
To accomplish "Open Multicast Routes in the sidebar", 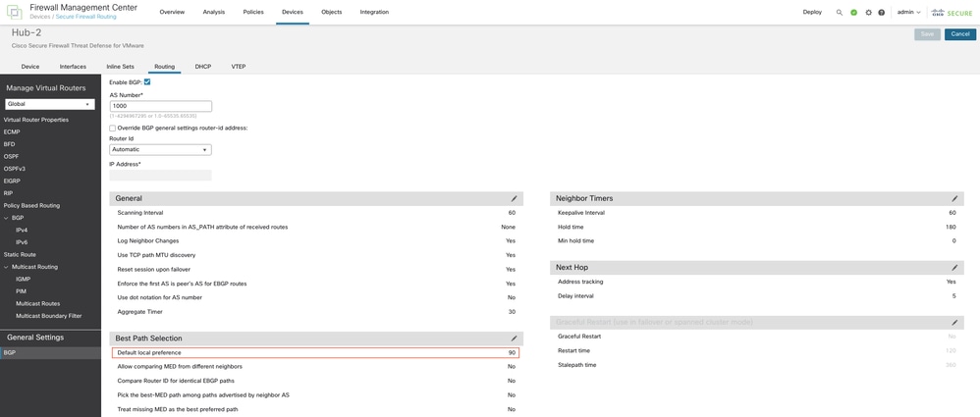I will pyautogui.click(x=38, y=303).
